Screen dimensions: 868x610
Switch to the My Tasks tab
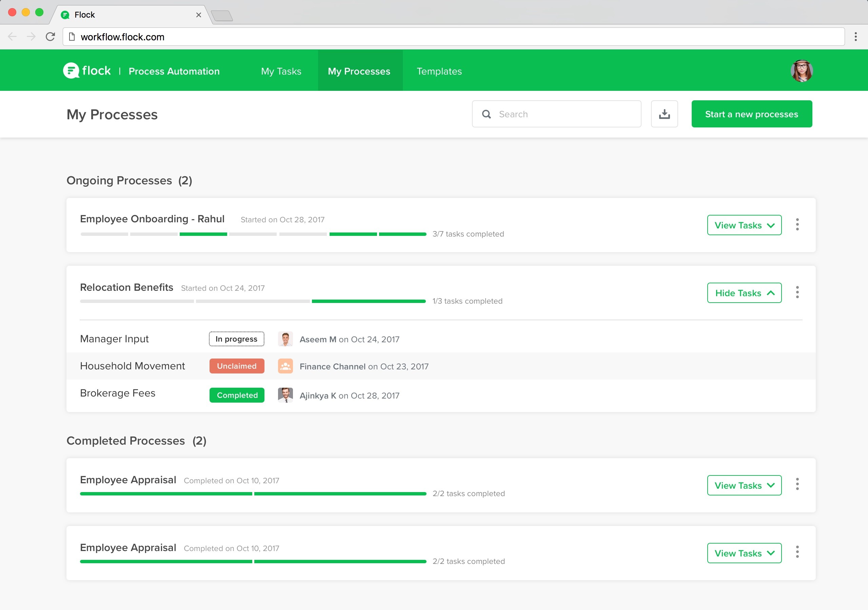pos(281,71)
